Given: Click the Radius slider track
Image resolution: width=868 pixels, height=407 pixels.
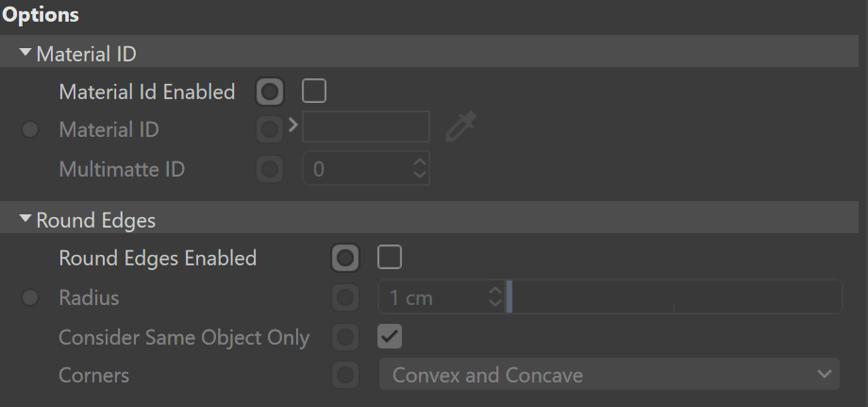Looking at the screenshot, I should 675,297.
